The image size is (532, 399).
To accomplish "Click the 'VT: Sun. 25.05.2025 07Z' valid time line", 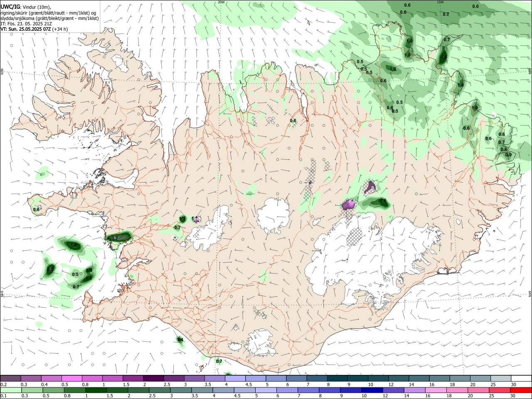I will pyautogui.click(x=26, y=29).
